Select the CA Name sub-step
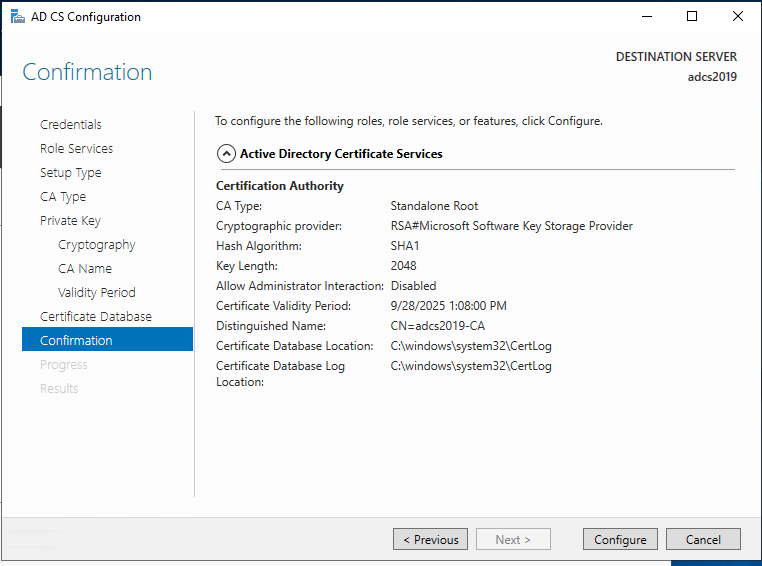This screenshot has height=566, width=762. click(x=85, y=269)
